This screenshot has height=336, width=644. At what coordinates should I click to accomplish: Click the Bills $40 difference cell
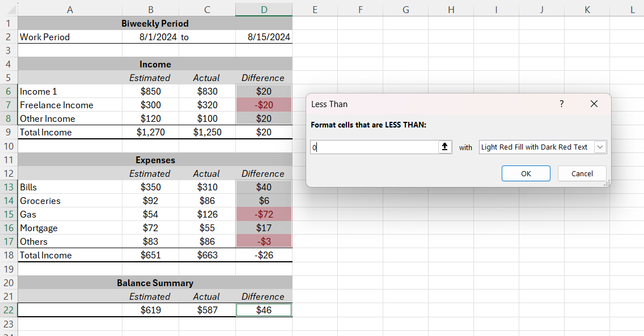[264, 187]
